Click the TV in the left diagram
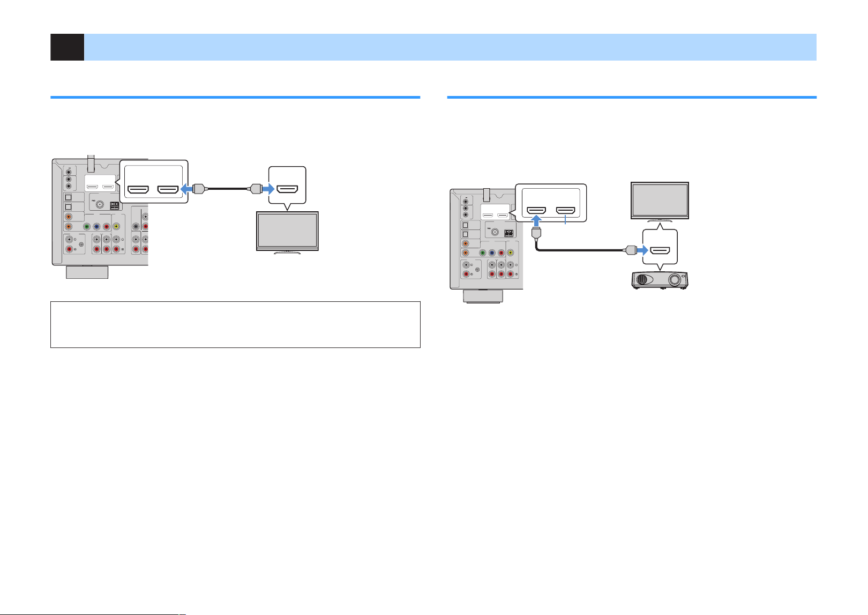This screenshot has width=868, height=615. [287, 232]
